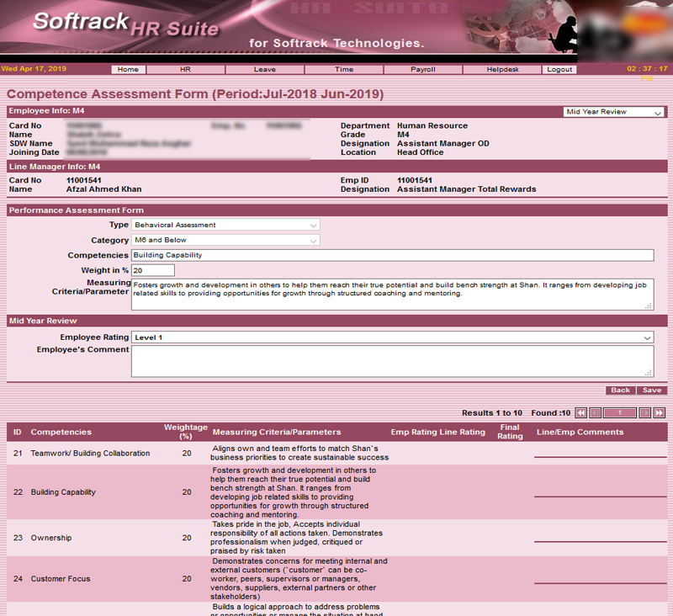Go to the previous results page
This screenshot has height=616, width=673.
click(x=595, y=413)
